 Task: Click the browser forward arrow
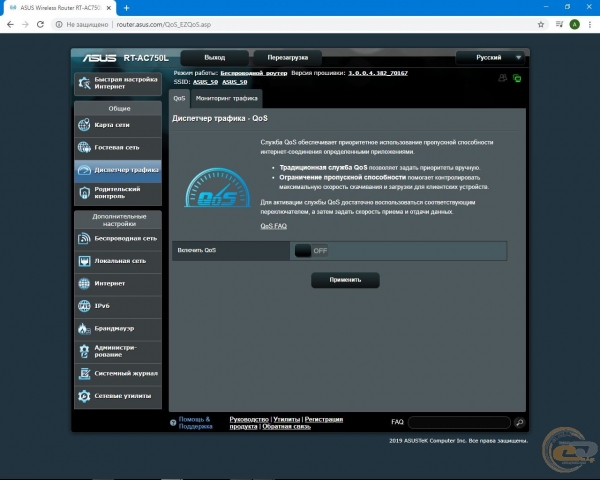click(25, 24)
